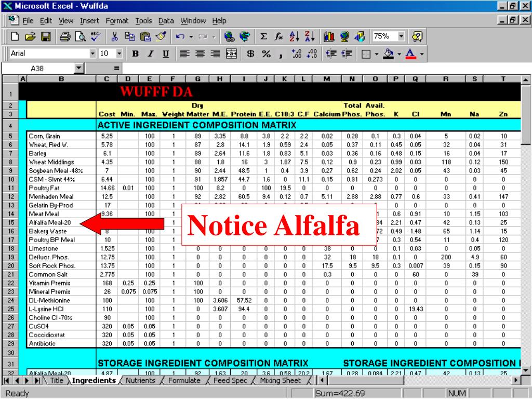Sort ascending A to Z
Image resolution: width=532 pixels, height=399 pixels.
tap(295, 36)
